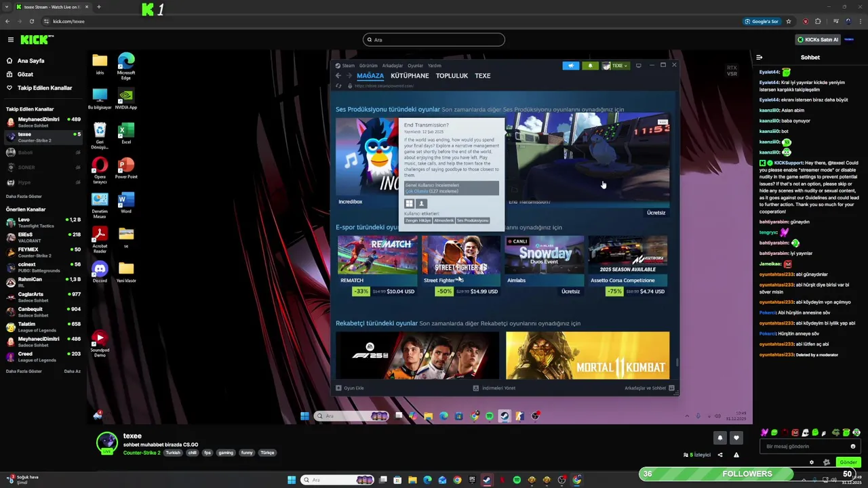Click Acrobat Reader desktop icon
The image size is (868, 488).
click(x=100, y=241)
